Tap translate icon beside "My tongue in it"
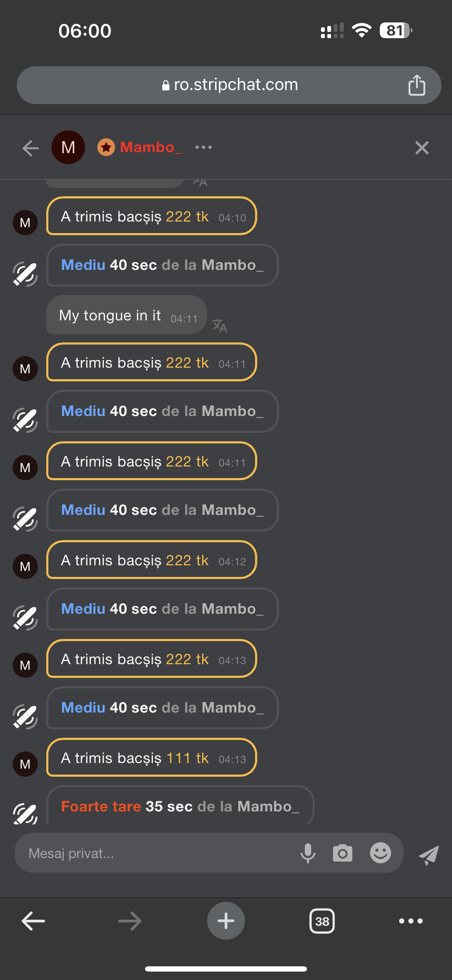Image resolution: width=452 pixels, height=980 pixels. pos(220,325)
